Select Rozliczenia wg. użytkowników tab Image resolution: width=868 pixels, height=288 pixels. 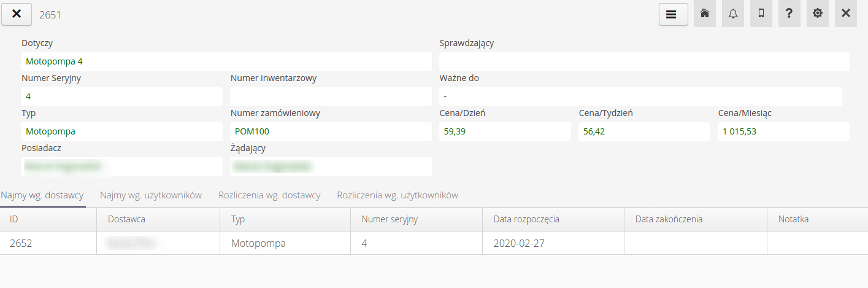pos(398,195)
